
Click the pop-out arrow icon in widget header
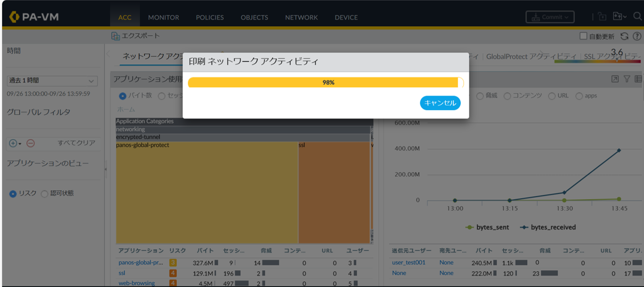pyautogui.click(x=615, y=79)
